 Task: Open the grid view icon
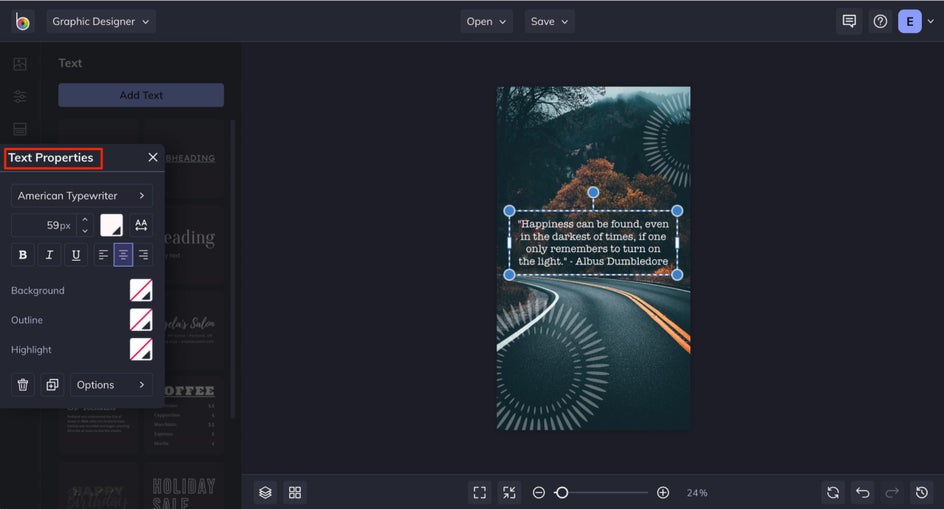tap(295, 493)
